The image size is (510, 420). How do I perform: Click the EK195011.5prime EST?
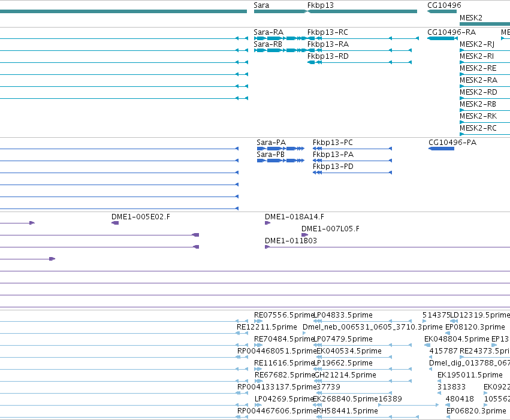pyautogui.click(x=439, y=381)
